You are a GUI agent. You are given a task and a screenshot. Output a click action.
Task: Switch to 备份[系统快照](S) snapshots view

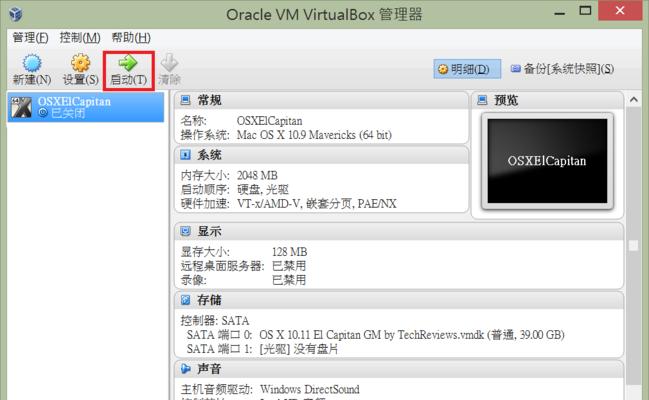[562, 69]
